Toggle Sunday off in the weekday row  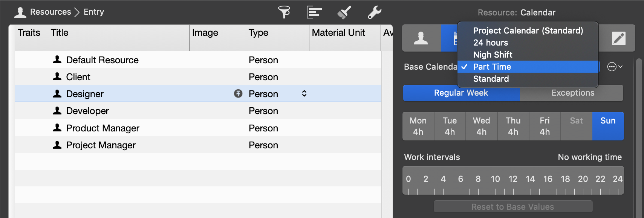(x=608, y=126)
